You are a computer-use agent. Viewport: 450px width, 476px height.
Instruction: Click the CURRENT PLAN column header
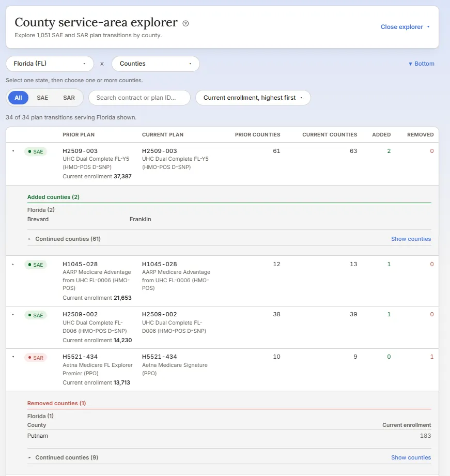tap(163, 135)
